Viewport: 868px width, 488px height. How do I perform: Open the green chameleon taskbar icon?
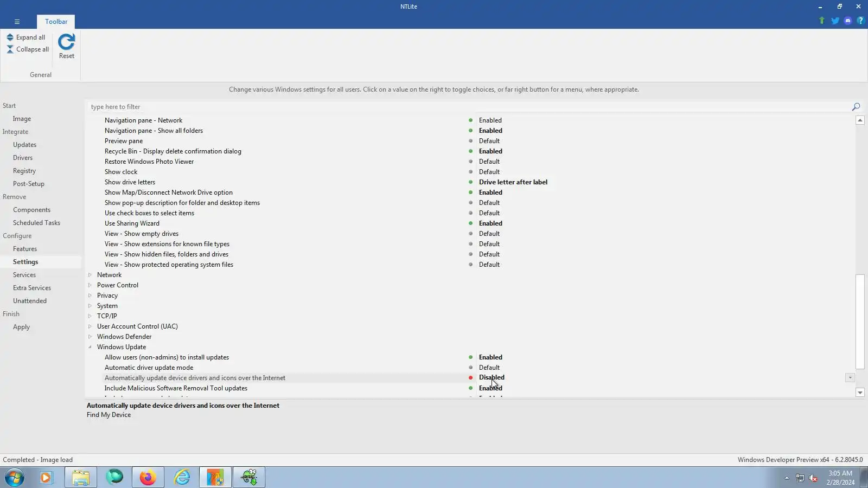(x=249, y=478)
